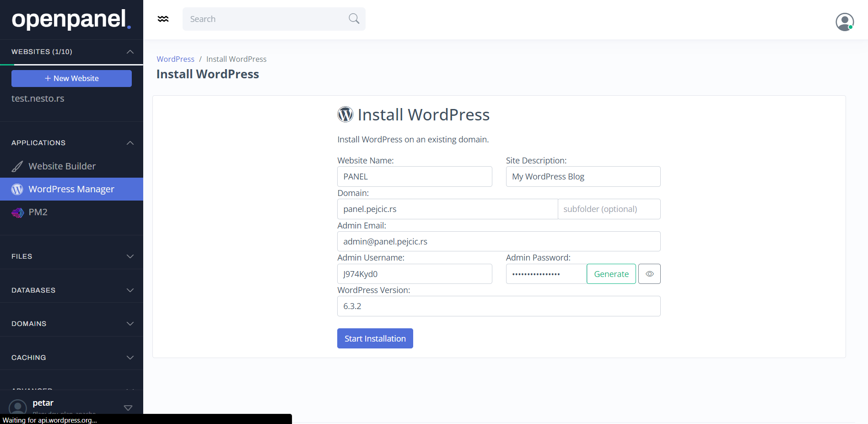This screenshot has width=868, height=424.
Task: Open the petar user dropdown arrow
Action: point(128,408)
